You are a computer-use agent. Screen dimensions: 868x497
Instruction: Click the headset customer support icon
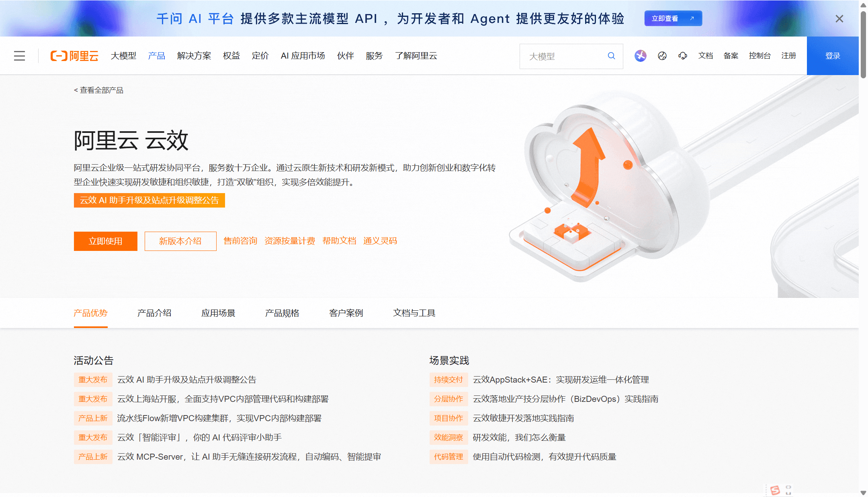point(683,56)
